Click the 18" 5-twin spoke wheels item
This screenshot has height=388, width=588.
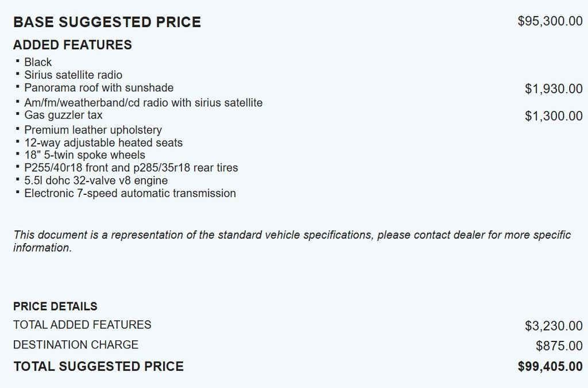tap(84, 155)
